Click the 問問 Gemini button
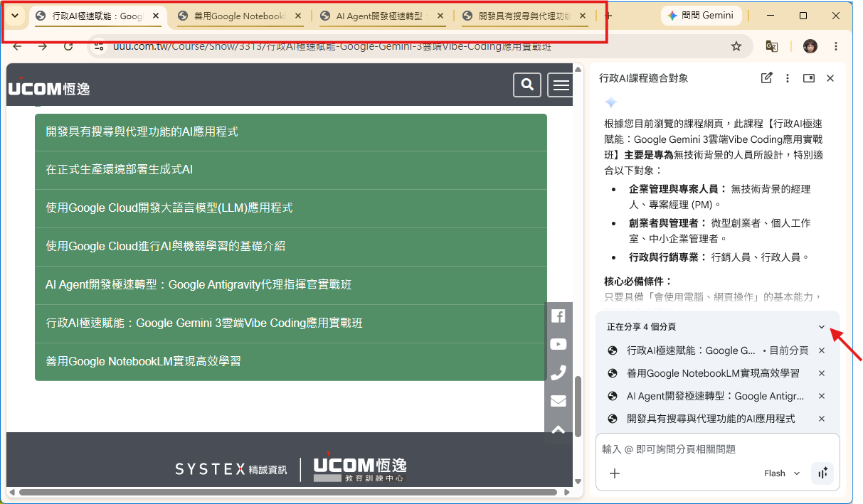Image resolution: width=863 pixels, height=504 pixels. tap(701, 16)
